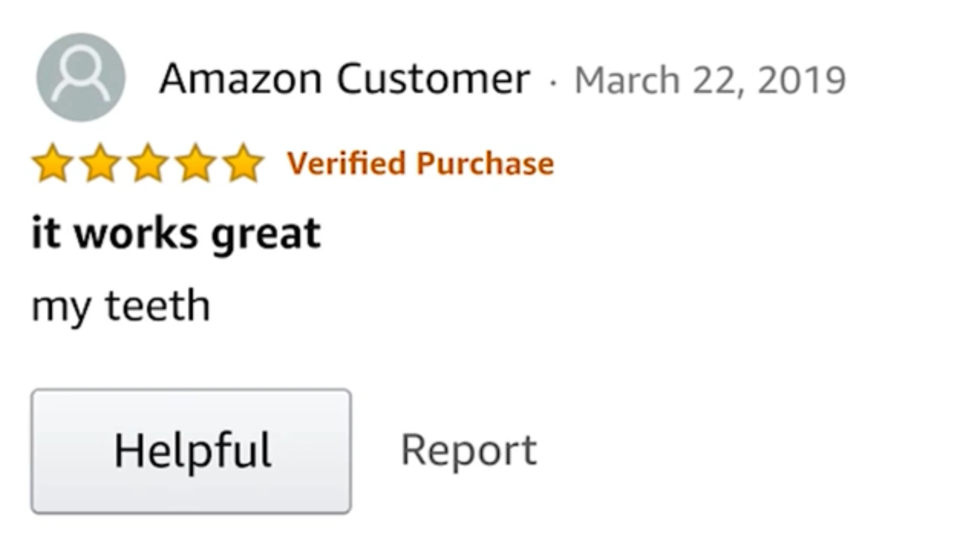Click the word "great" in the title

(x=266, y=234)
